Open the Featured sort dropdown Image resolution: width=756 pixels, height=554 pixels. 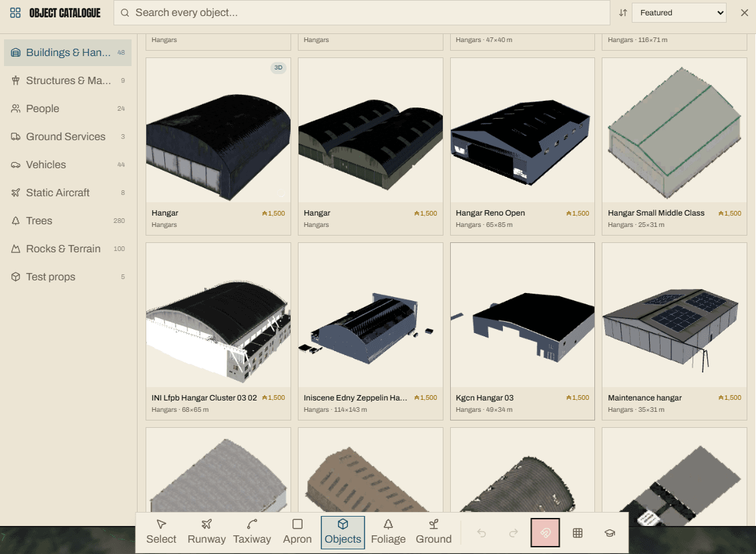pos(679,13)
